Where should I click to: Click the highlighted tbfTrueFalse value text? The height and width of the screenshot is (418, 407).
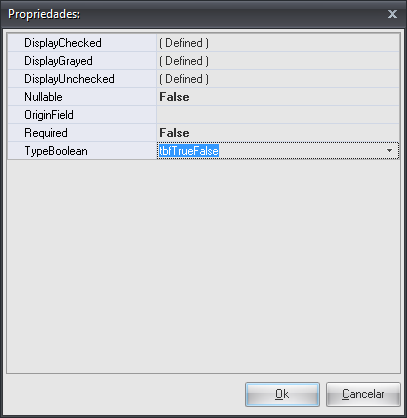pos(189,151)
